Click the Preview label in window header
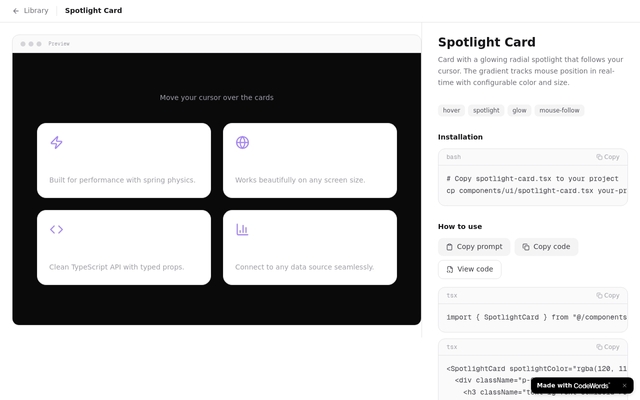 (59, 44)
